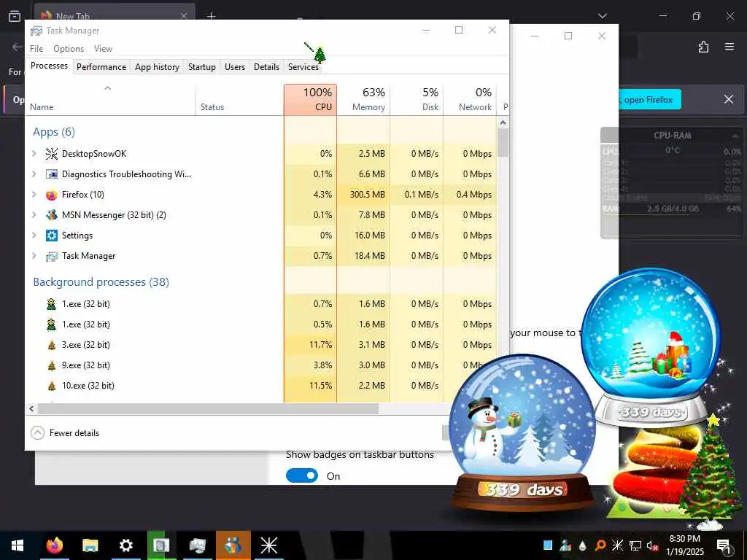Select the DesktopSnowOK app icon in Task Manager

coord(52,153)
